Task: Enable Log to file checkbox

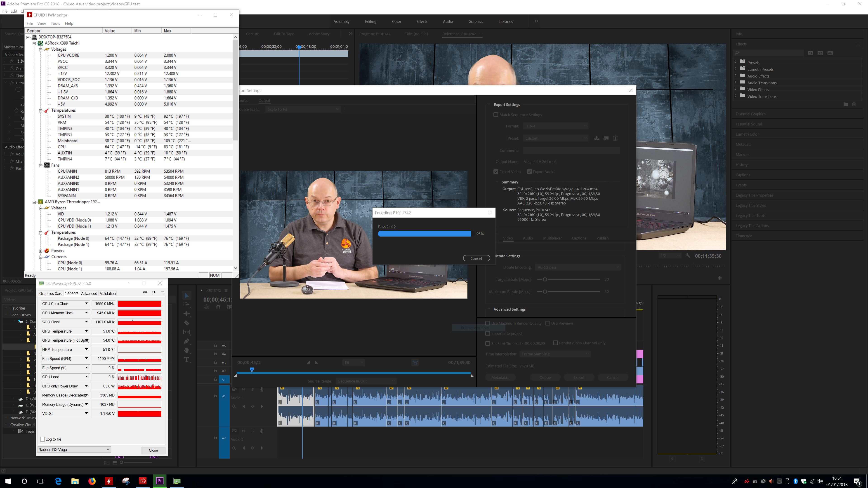Action: [x=43, y=439]
